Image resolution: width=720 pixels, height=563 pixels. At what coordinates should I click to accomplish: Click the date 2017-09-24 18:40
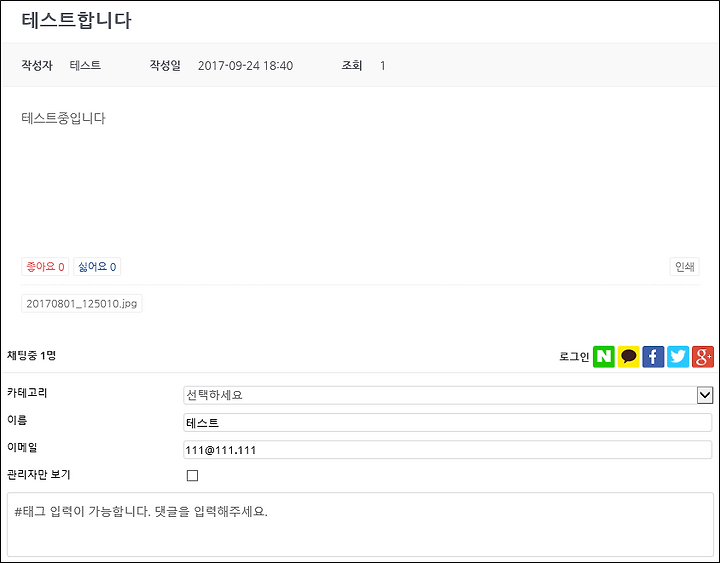245,66
